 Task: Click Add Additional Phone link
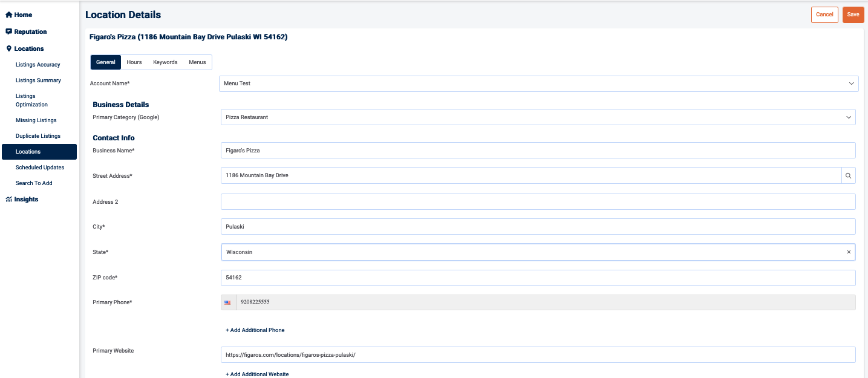click(255, 330)
